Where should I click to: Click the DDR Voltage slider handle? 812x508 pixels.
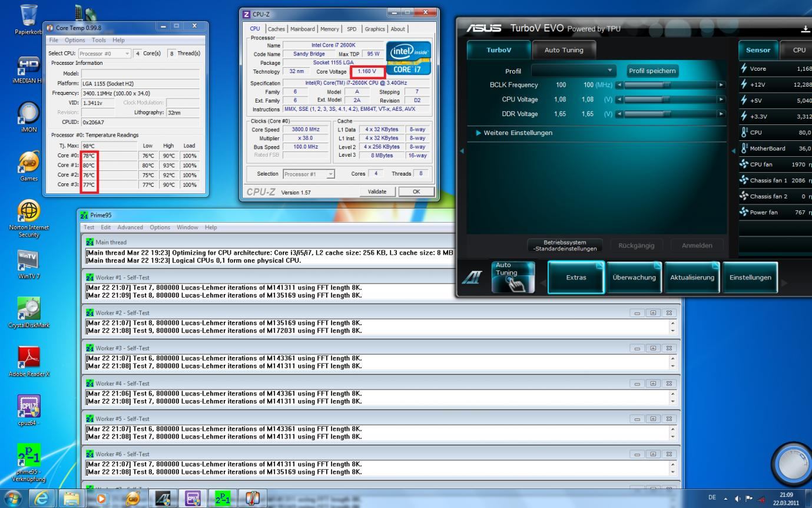(x=667, y=114)
